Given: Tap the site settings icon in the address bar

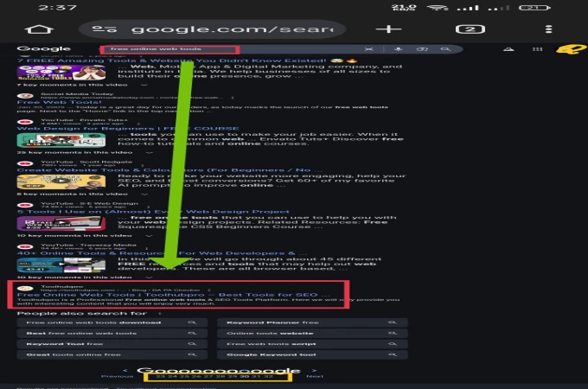Looking at the screenshot, I should [105, 29].
